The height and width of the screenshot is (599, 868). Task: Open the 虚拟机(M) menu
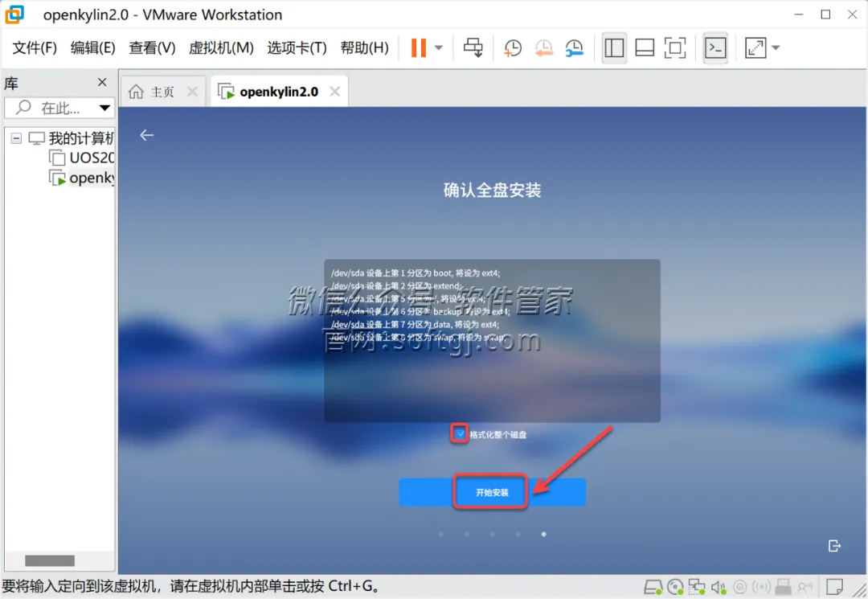[x=221, y=48]
